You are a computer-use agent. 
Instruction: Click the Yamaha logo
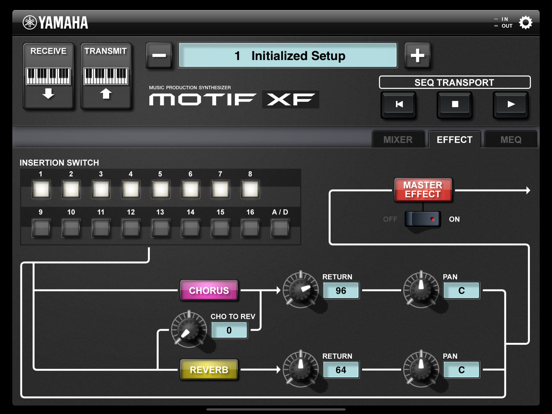pos(55,23)
